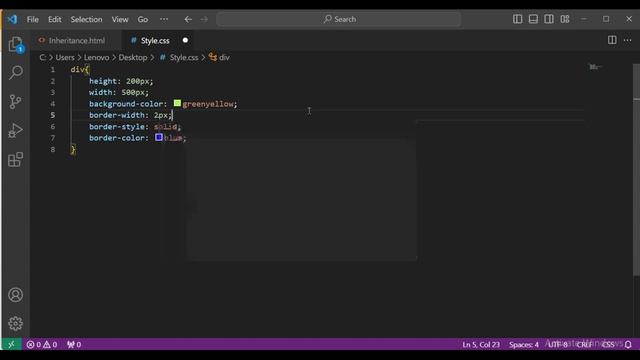Open the Search view in activity bar
This screenshot has height=360, width=640.
point(16,73)
